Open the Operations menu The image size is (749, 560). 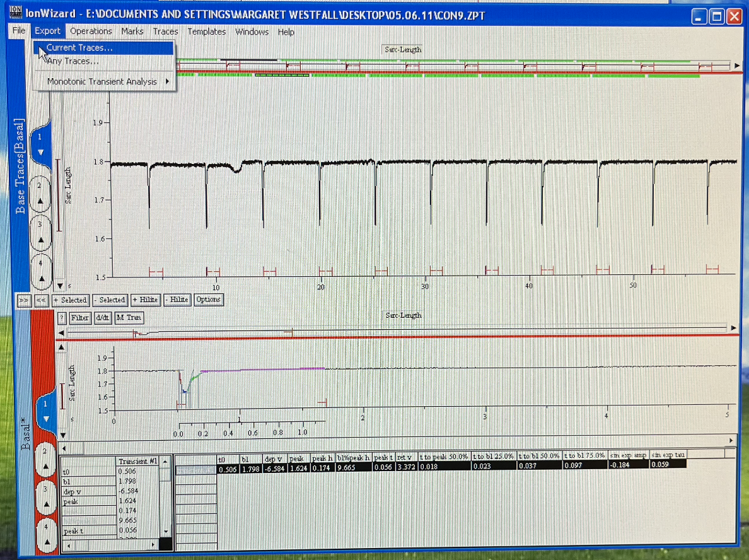click(x=91, y=31)
